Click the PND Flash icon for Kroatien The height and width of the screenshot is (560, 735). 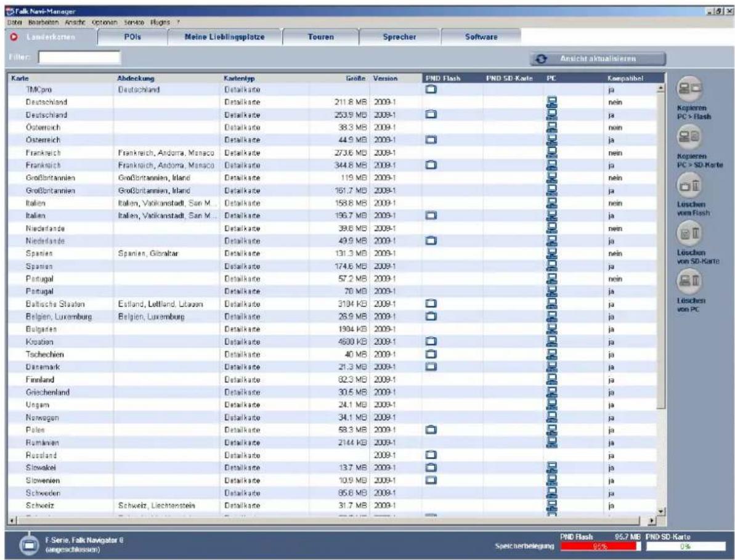coord(430,342)
